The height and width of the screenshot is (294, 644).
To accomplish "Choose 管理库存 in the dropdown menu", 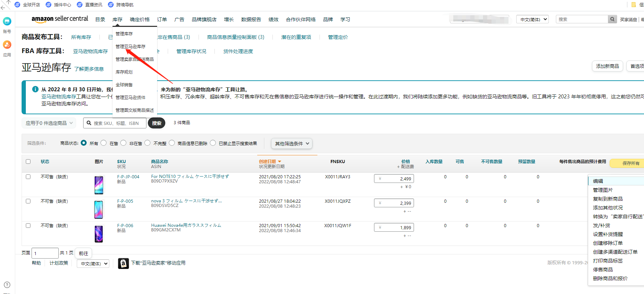I will point(124,34).
